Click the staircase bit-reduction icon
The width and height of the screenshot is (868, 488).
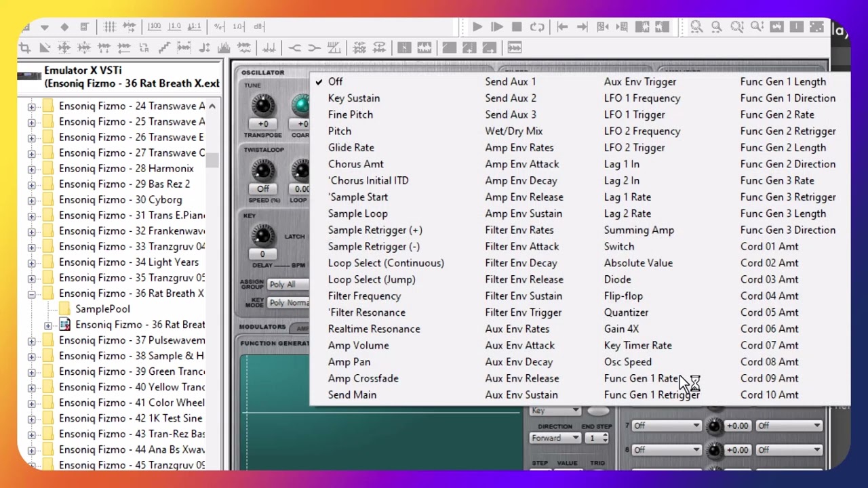(164, 48)
